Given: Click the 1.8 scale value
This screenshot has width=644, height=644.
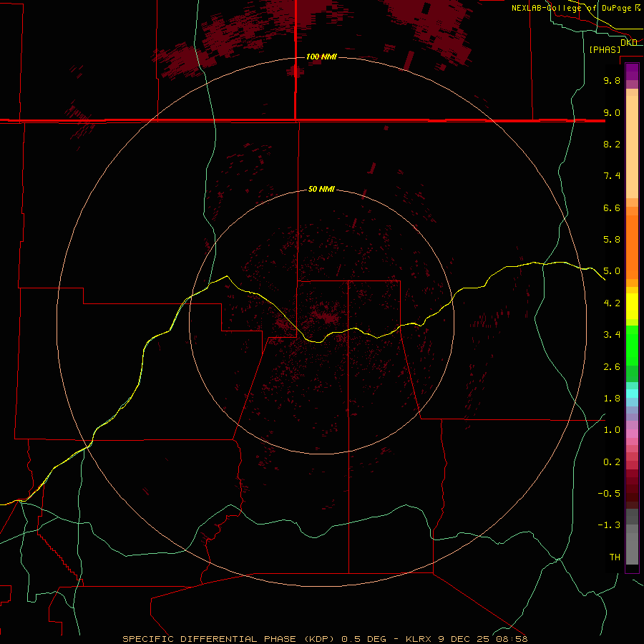Looking at the screenshot, I should point(612,399).
